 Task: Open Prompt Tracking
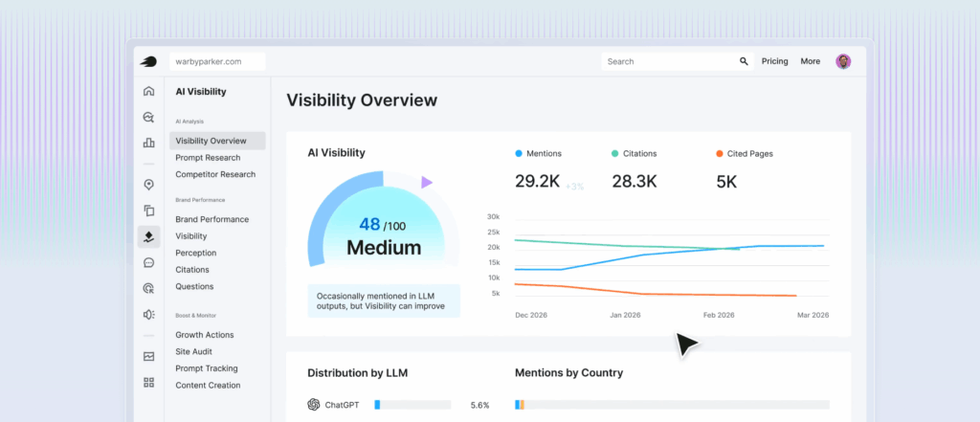207,368
